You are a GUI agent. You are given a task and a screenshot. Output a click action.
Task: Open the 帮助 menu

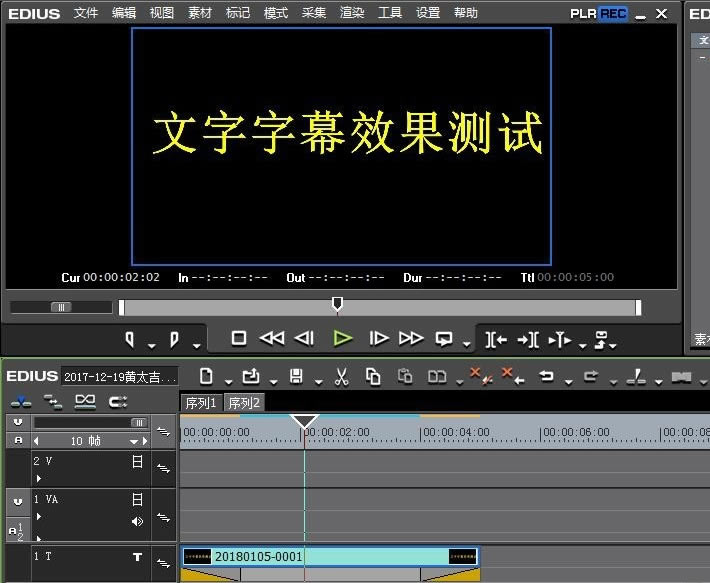465,13
